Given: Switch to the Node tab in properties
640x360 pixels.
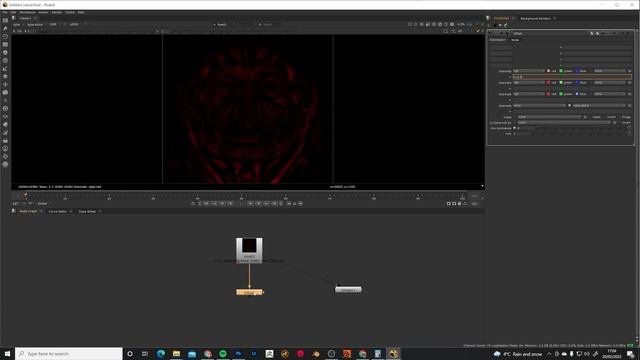Looking at the screenshot, I should click(x=515, y=40).
